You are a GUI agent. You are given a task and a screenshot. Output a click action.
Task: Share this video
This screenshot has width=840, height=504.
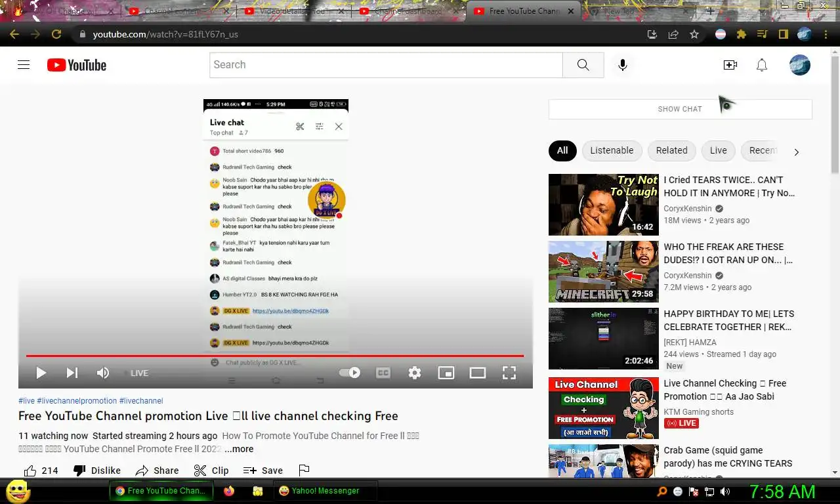tap(157, 471)
